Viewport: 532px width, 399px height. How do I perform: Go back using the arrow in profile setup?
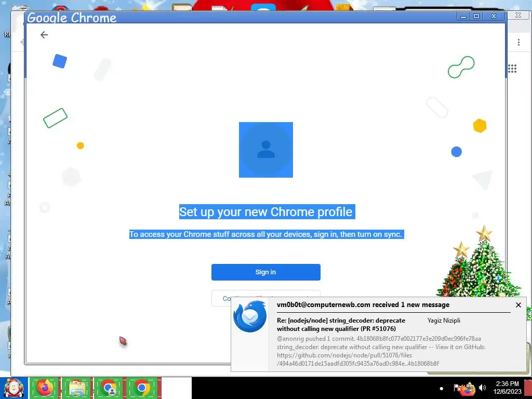coord(44,35)
